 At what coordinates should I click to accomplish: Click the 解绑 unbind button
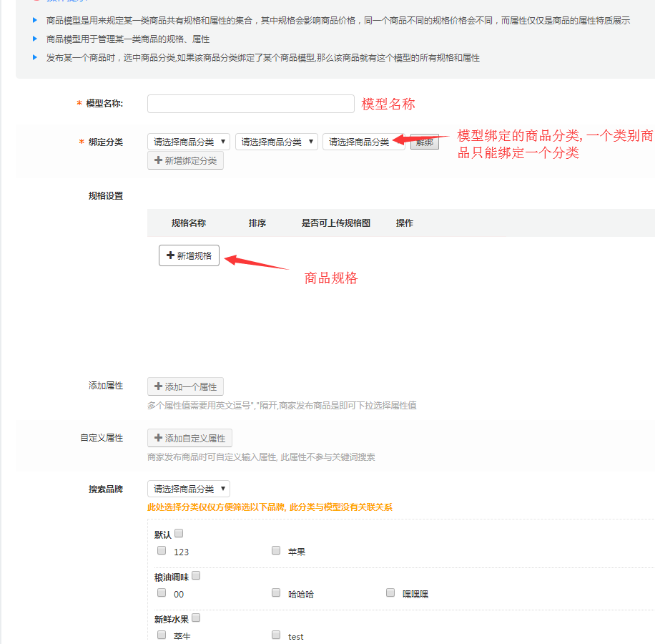pyautogui.click(x=424, y=142)
